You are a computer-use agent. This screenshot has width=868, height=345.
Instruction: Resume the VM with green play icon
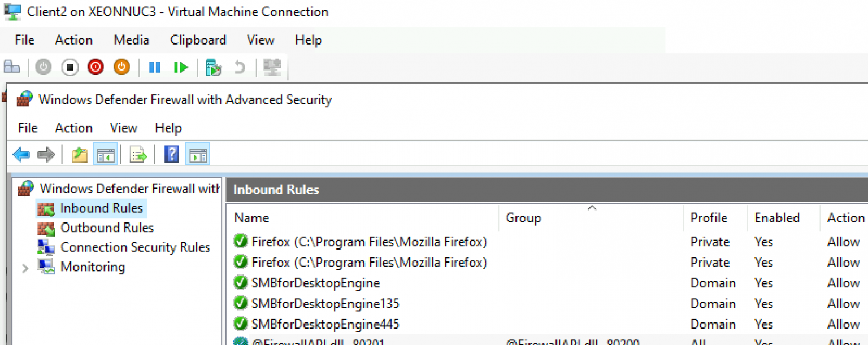[x=180, y=67]
